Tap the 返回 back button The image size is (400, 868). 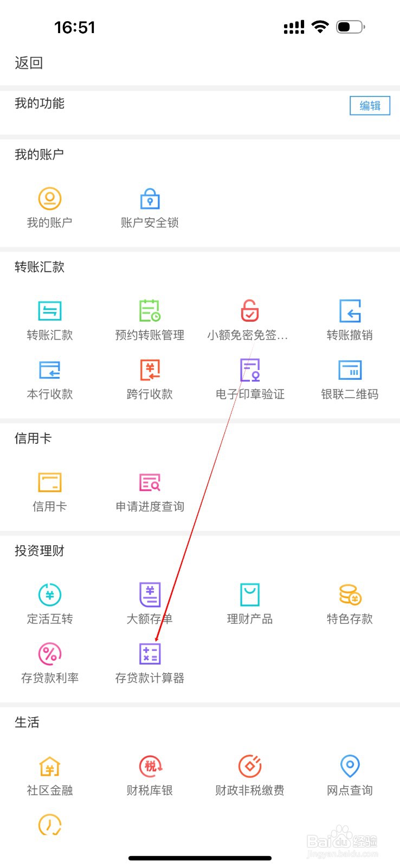(x=29, y=63)
